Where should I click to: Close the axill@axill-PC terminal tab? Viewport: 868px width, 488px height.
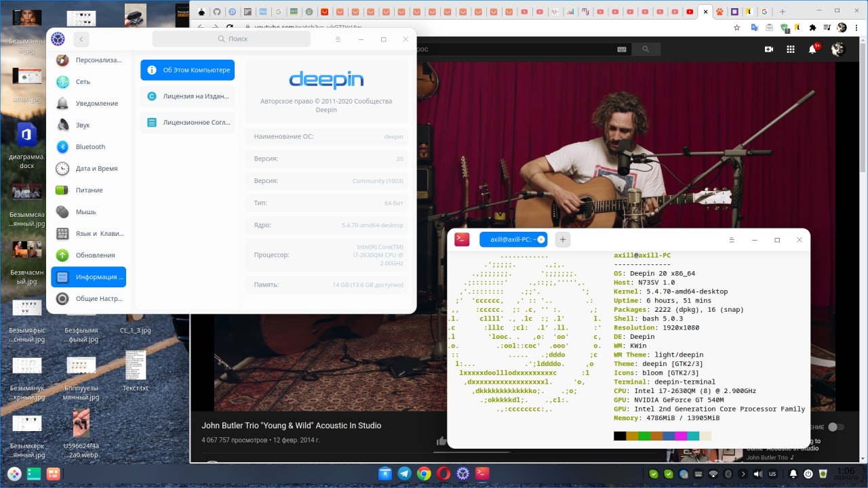[x=541, y=239]
